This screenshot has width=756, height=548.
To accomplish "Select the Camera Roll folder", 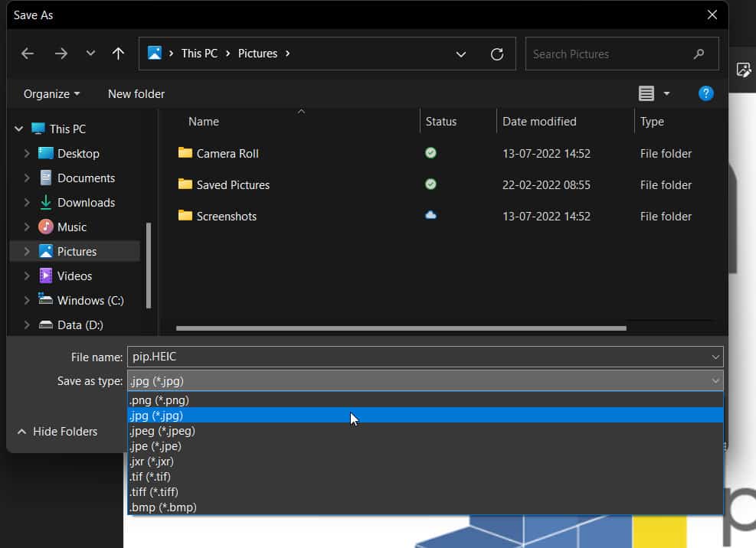I will [x=227, y=154].
